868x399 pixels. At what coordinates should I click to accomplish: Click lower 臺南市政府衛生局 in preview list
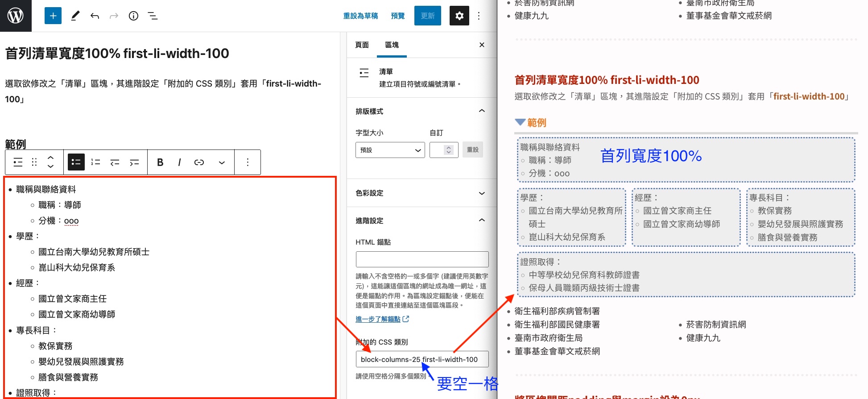[549, 338]
